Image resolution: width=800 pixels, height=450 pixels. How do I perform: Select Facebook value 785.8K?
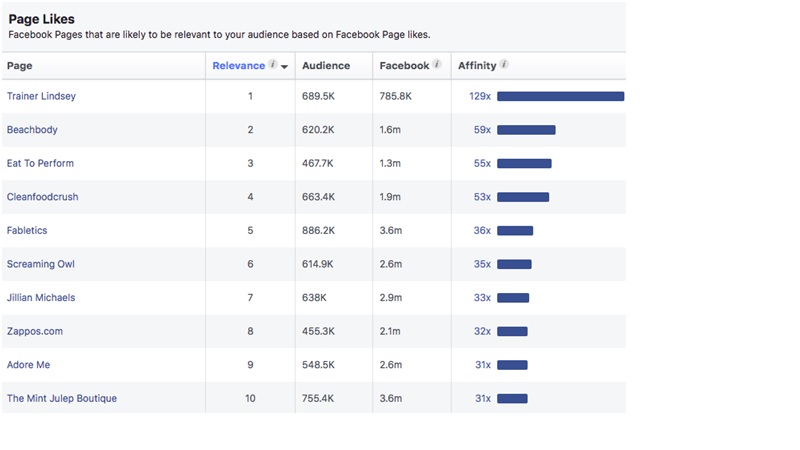pos(395,96)
